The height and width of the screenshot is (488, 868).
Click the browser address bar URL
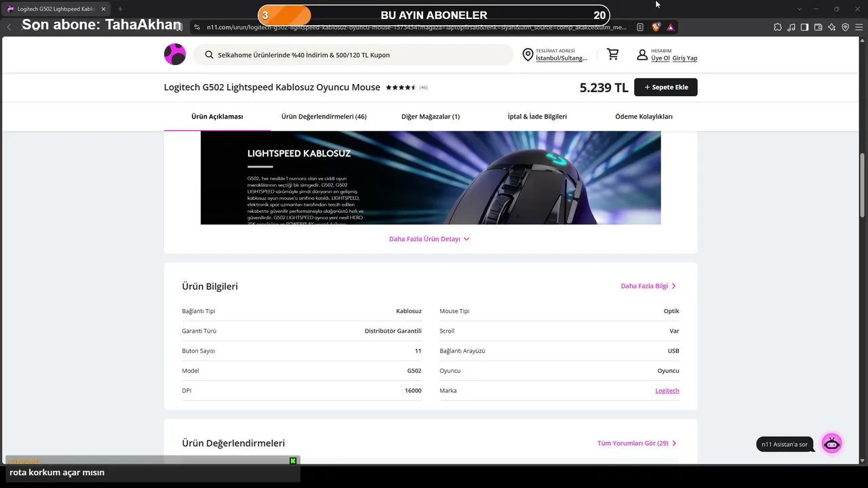(416, 27)
